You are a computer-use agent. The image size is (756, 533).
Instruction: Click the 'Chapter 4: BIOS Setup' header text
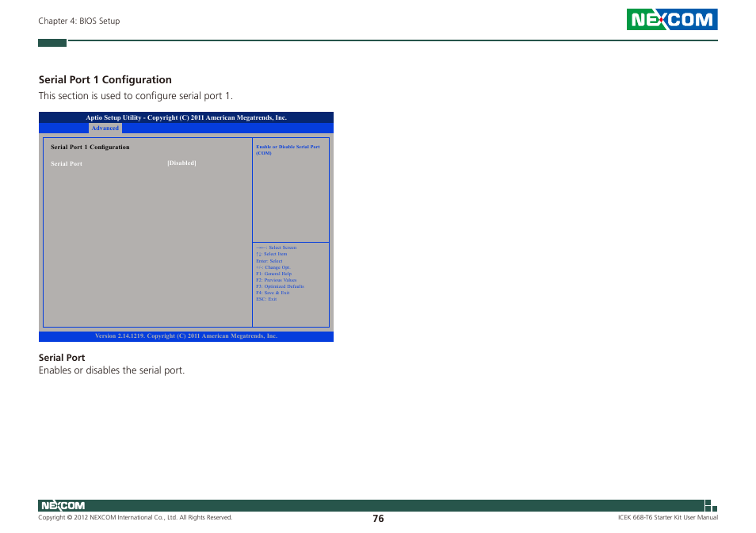pyautogui.click(x=79, y=21)
